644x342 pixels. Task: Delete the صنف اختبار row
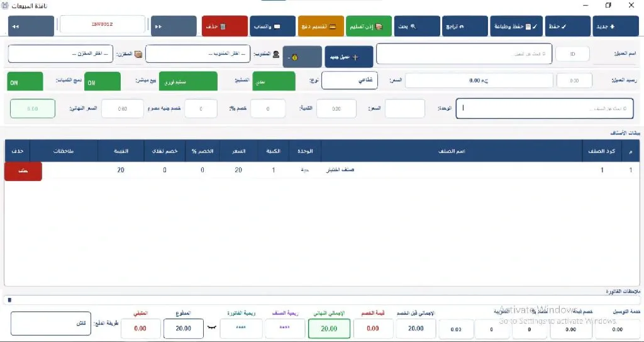(x=23, y=171)
